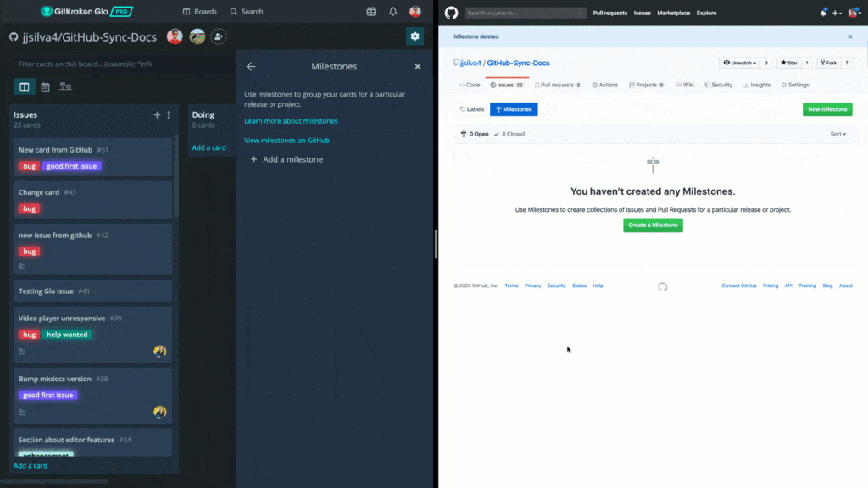Viewport: 868px width, 488px height.
Task: Open card New card from GitHub #51
Action: [x=92, y=157]
